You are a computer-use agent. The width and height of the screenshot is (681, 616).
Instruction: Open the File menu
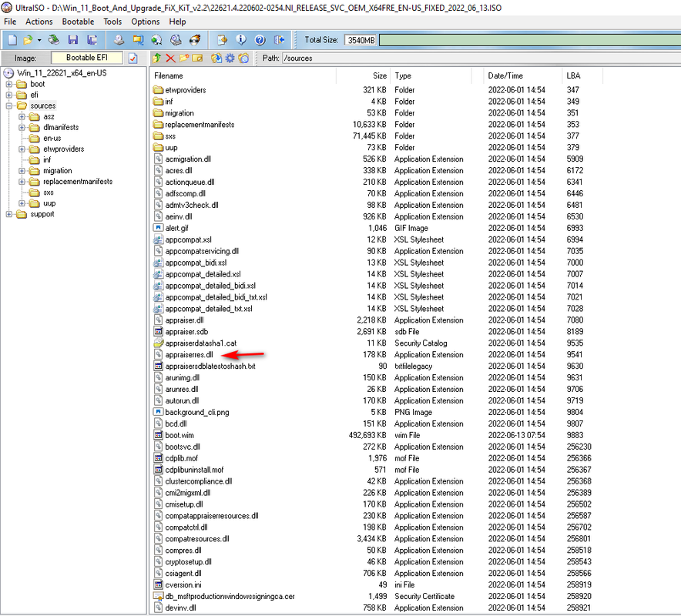click(x=10, y=22)
